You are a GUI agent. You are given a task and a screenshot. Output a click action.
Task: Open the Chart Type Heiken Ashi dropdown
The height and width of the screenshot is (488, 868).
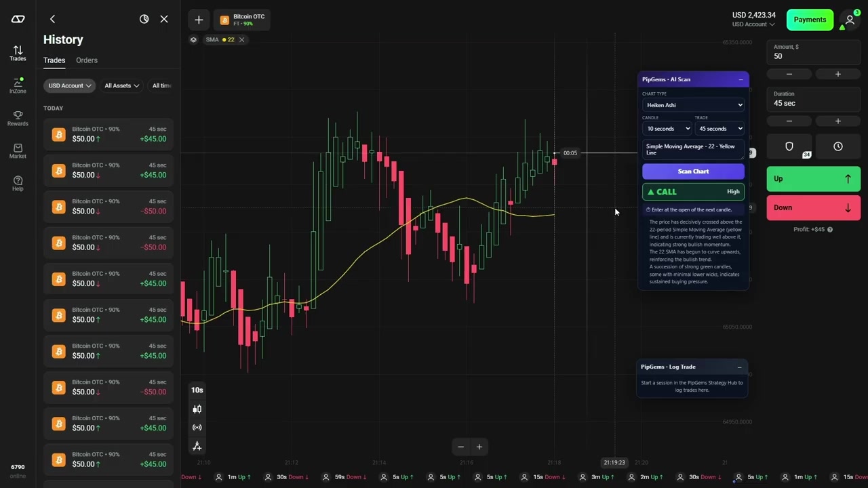[x=693, y=105]
